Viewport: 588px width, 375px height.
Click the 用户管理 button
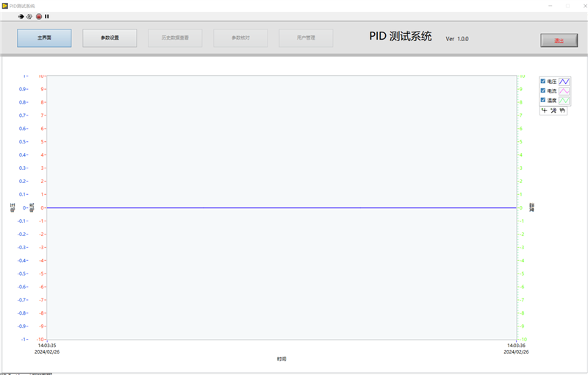306,37
